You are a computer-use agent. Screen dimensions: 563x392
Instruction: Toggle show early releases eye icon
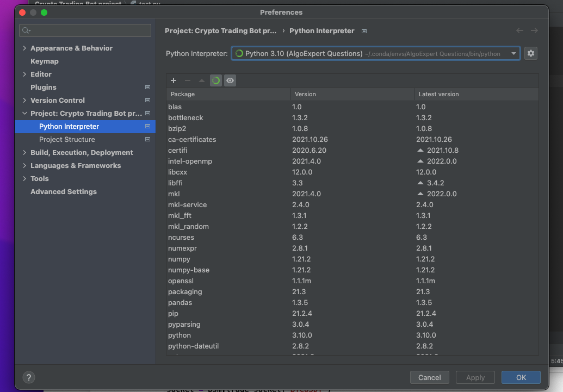point(230,80)
